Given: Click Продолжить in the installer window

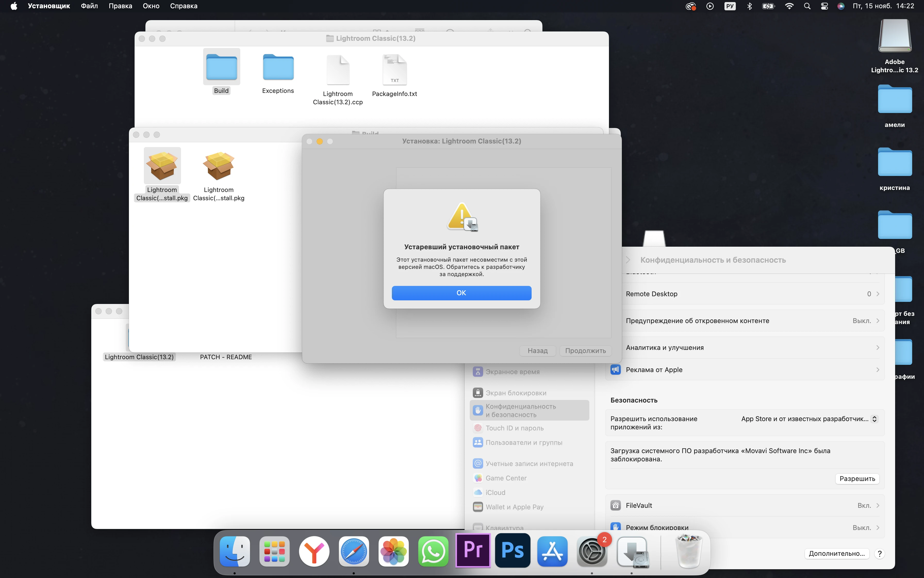Looking at the screenshot, I should (585, 351).
